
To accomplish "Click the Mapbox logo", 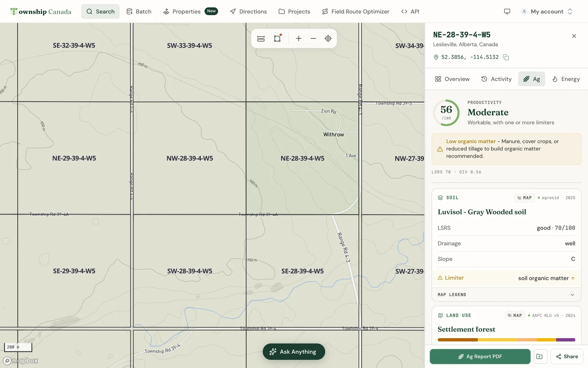I will coord(21,361).
